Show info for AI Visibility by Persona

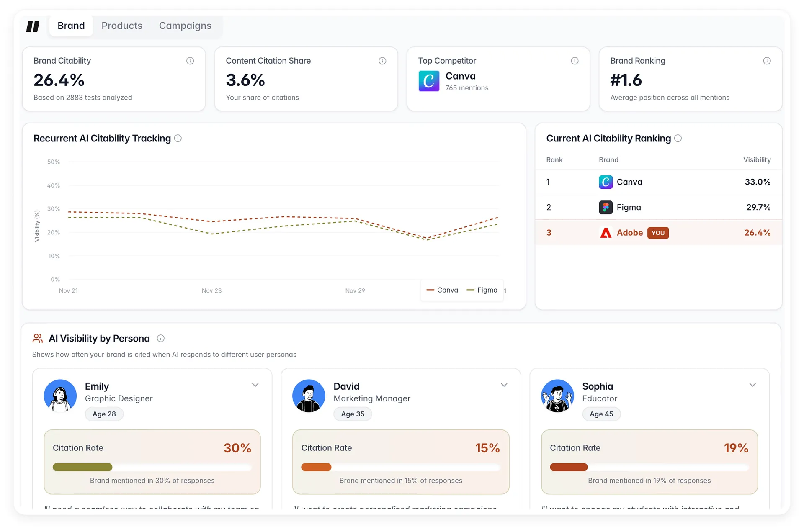(x=161, y=338)
